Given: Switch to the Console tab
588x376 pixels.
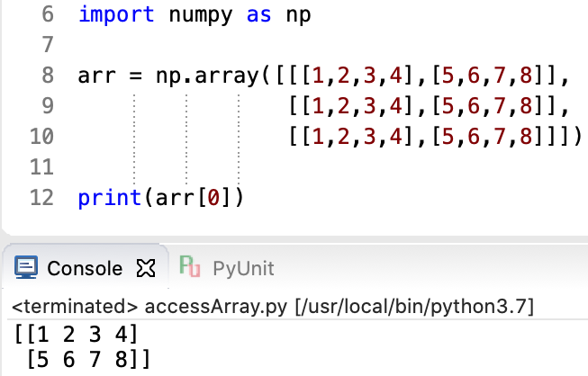Looking at the screenshot, I should click(x=84, y=268).
